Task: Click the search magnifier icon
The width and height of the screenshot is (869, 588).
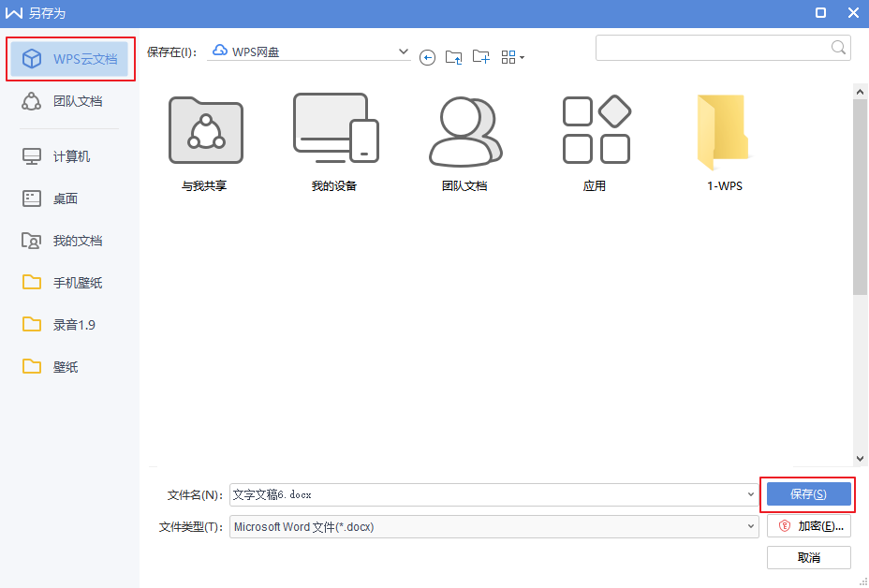Action: click(x=839, y=47)
